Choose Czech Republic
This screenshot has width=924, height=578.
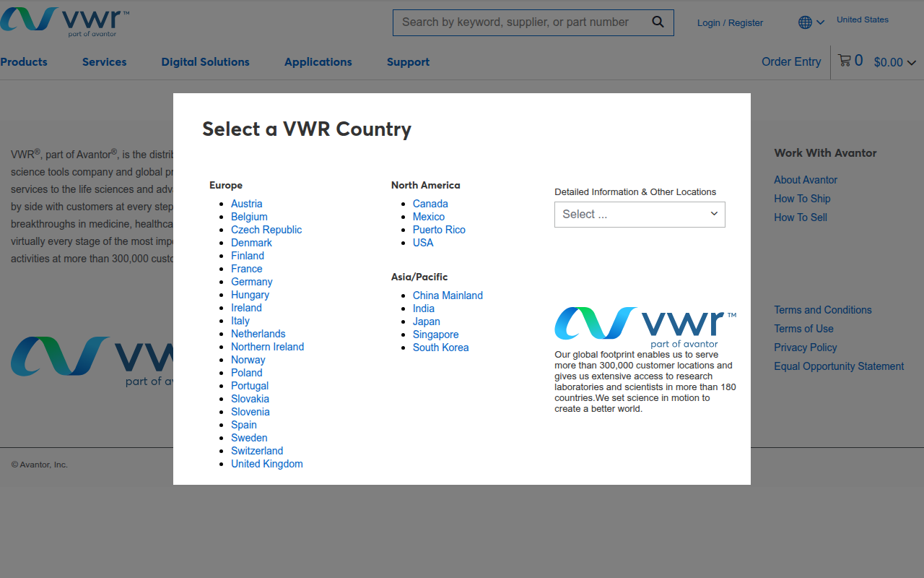[x=266, y=230]
